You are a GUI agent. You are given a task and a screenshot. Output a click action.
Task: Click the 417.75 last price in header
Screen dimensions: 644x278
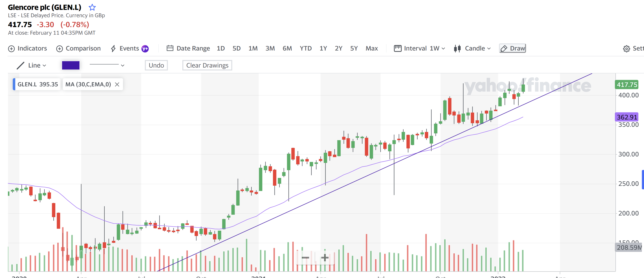coord(20,25)
